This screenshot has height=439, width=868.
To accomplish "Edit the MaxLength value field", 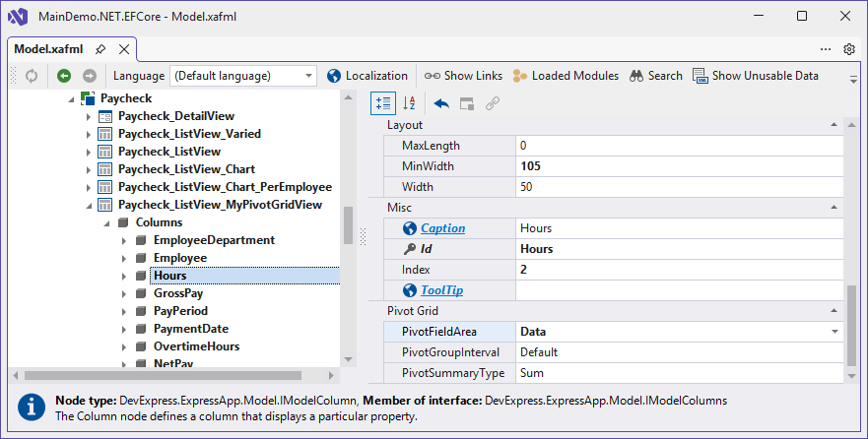I will tap(679, 146).
